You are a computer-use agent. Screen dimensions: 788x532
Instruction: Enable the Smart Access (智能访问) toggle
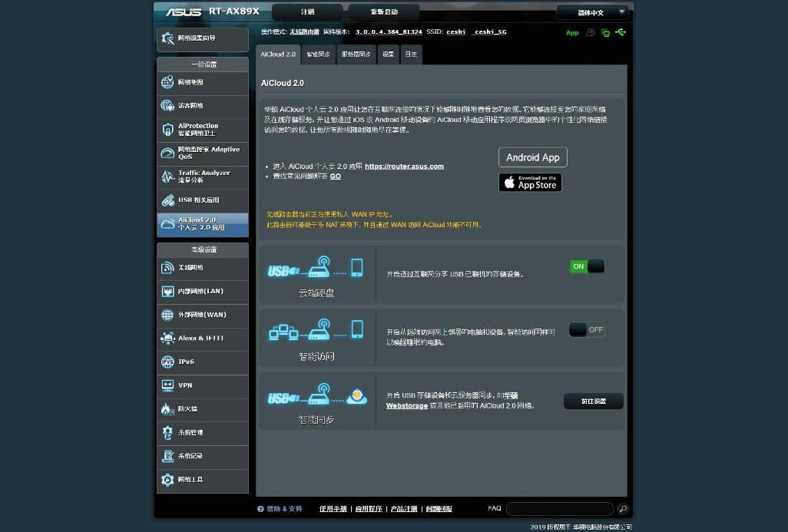point(587,329)
